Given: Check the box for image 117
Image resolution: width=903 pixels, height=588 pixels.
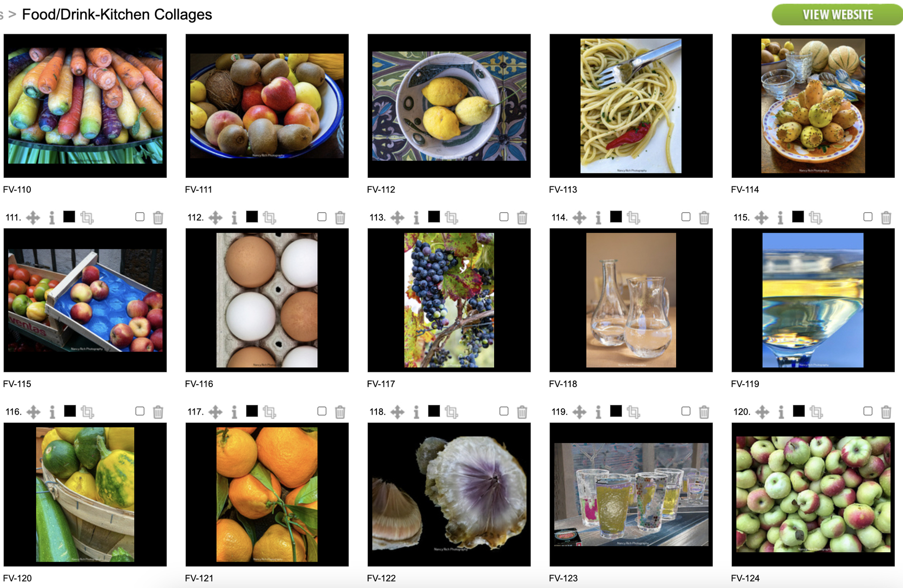Looking at the screenshot, I should [322, 411].
